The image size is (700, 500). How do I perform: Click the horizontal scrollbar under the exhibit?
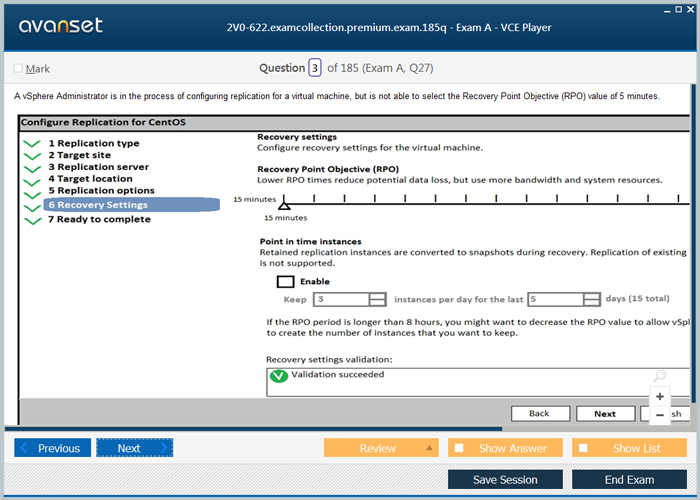click(253, 429)
